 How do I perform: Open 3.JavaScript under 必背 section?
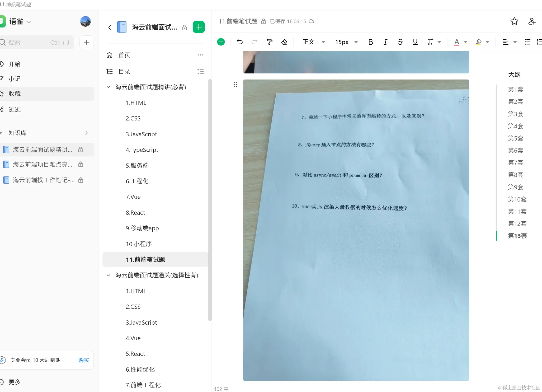[141, 134]
